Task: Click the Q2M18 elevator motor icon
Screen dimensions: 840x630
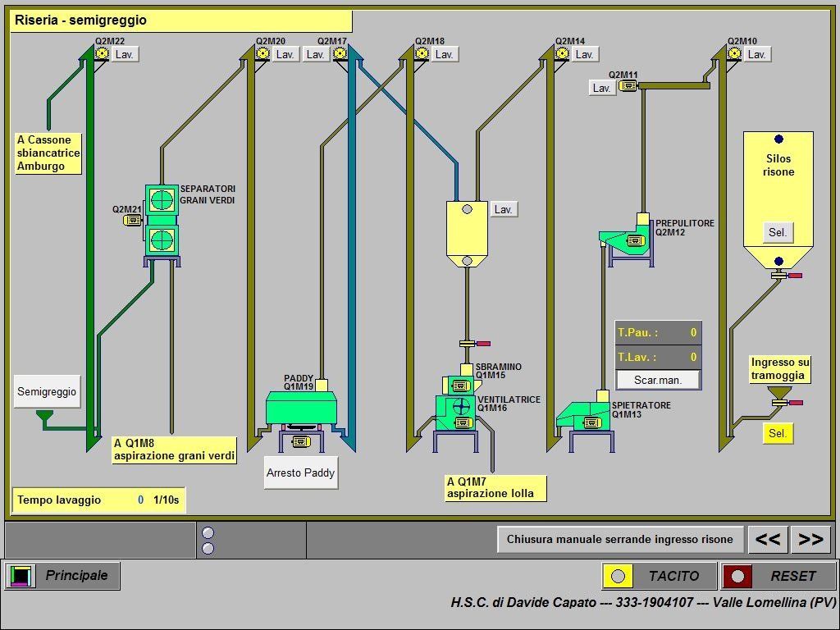Action: 422,53
